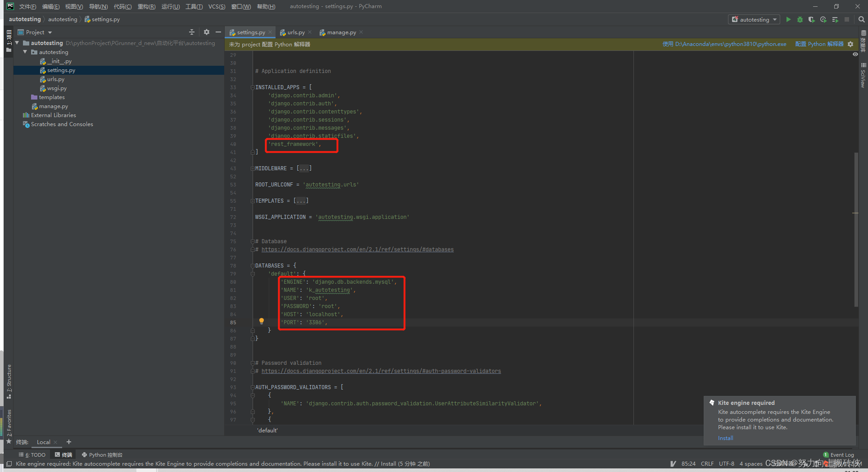The width and height of the screenshot is (868, 472).
Task: Add a new terminal session with plus
Action: pyautogui.click(x=69, y=442)
